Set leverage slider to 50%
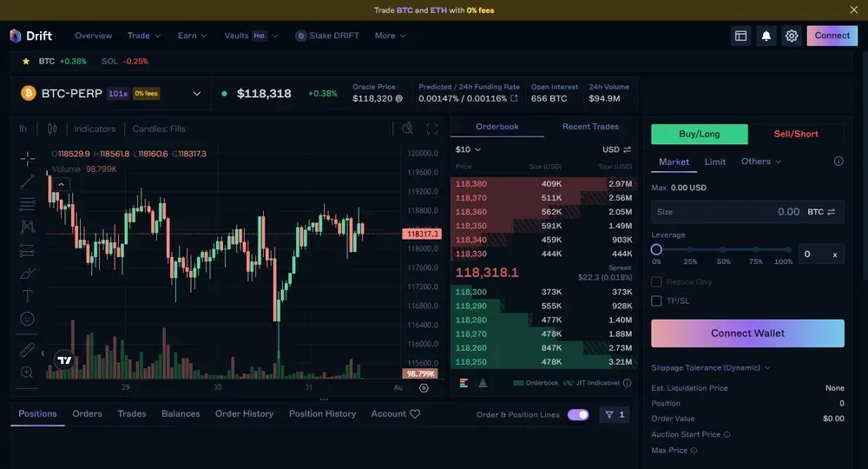This screenshot has height=469, width=868. [722, 250]
